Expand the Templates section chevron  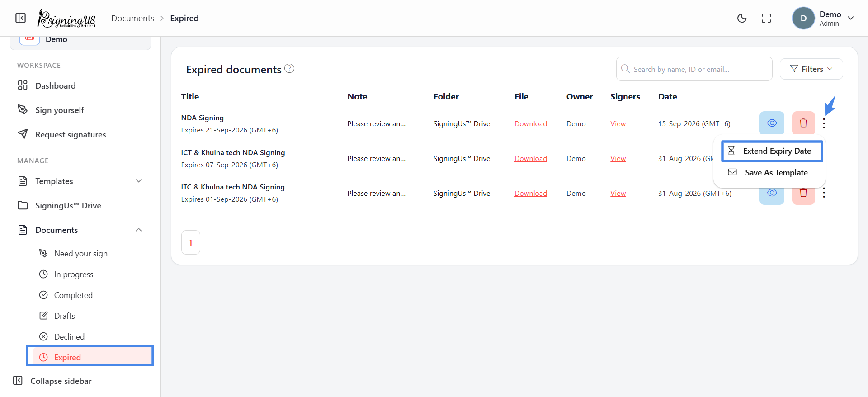tap(139, 181)
